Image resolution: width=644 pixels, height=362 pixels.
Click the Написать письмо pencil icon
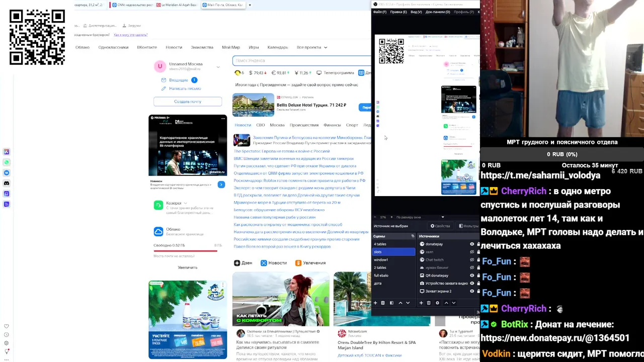click(x=164, y=88)
